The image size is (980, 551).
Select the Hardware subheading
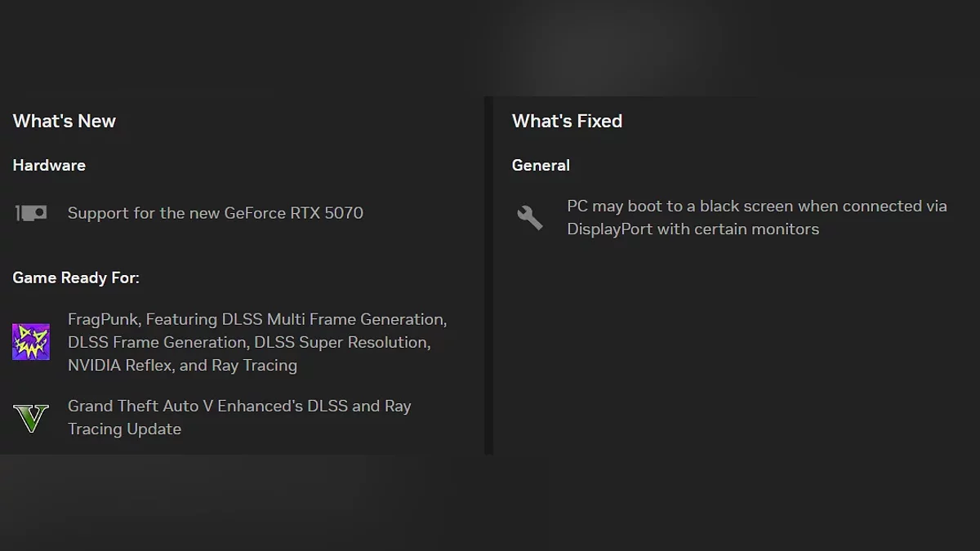coord(49,165)
